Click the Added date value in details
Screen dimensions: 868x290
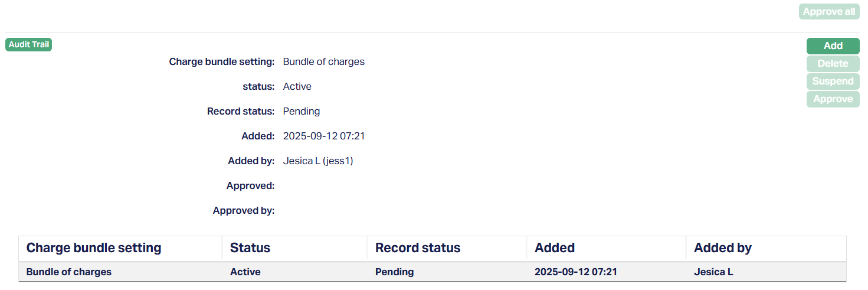[324, 136]
